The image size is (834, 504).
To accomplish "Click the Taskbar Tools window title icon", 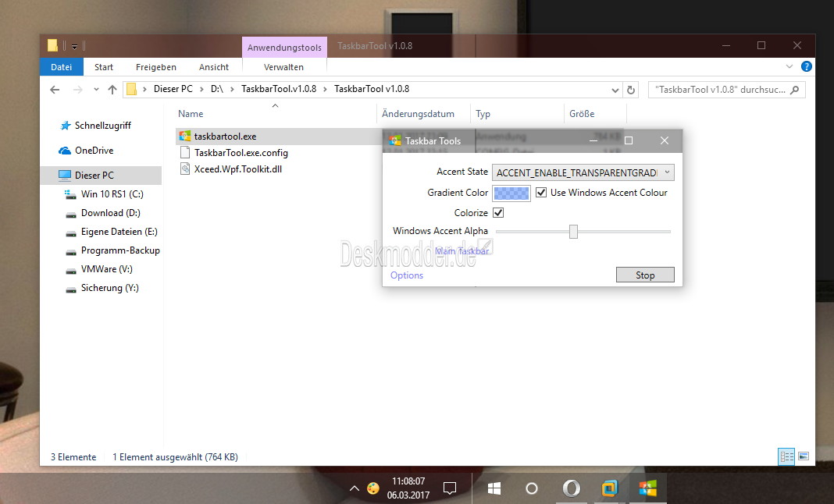I will click(394, 141).
